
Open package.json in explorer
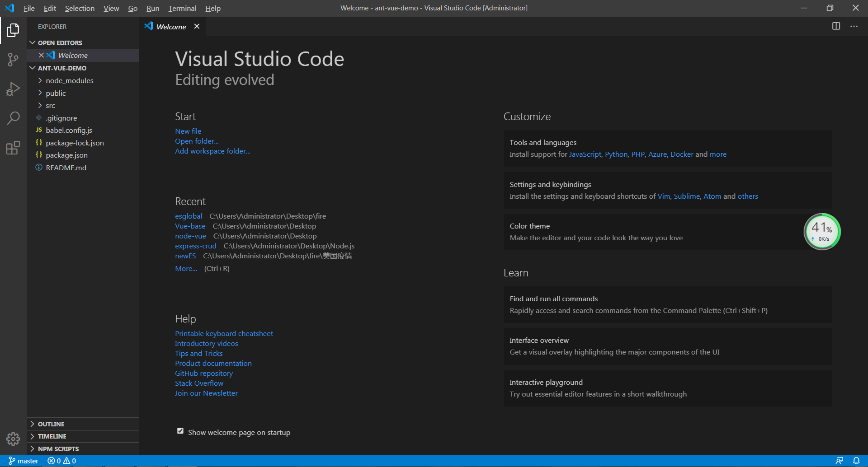coord(66,155)
